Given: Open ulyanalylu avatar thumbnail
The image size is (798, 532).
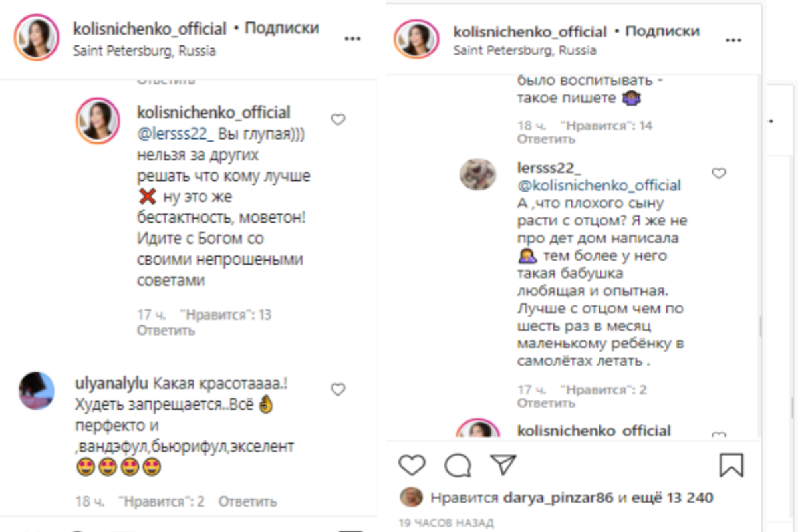Looking at the screenshot, I should tap(37, 390).
